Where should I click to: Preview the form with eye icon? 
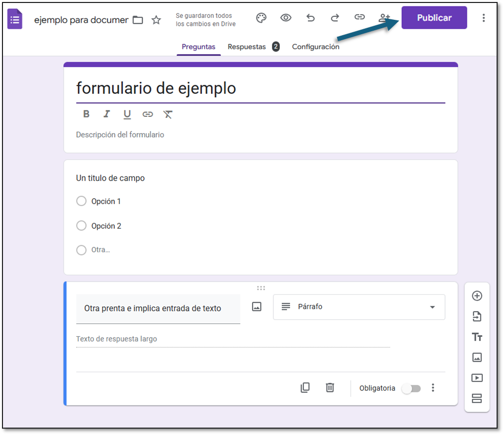point(286,18)
